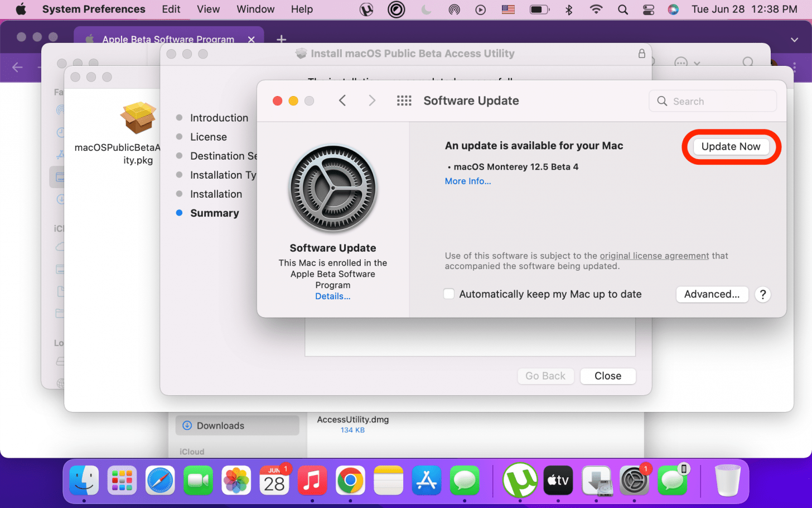The width and height of the screenshot is (812, 508).
Task: Open the More Info link
Action: tap(467, 181)
